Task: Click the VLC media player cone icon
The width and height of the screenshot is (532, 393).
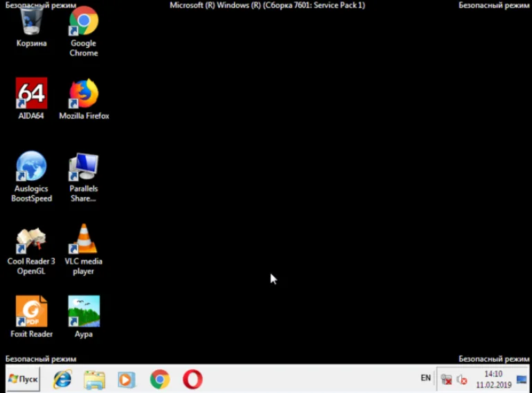Action: (x=84, y=238)
